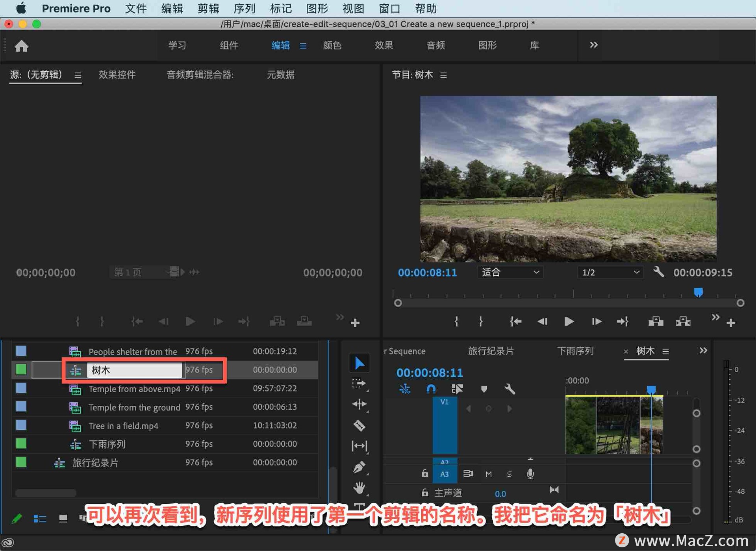Screen dimensions: 756x551
Task: Open Creative Cloud status icon
Action: click(8, 543)
